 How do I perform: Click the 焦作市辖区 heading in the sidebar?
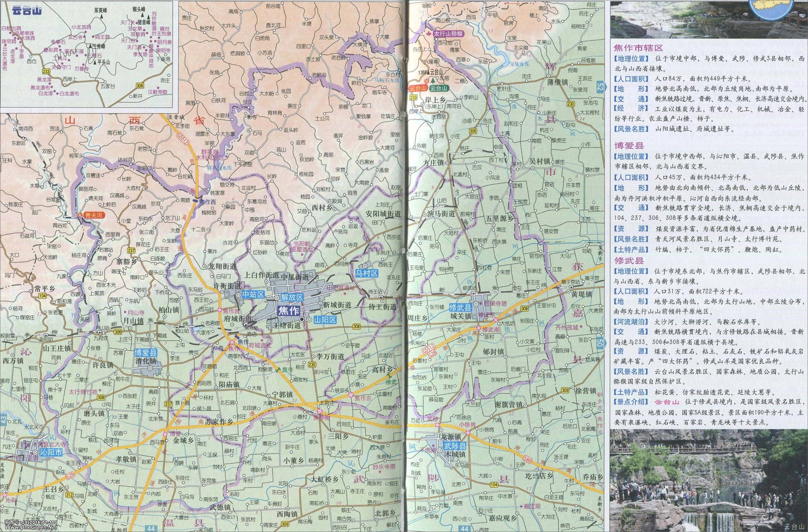coord(638,48)
